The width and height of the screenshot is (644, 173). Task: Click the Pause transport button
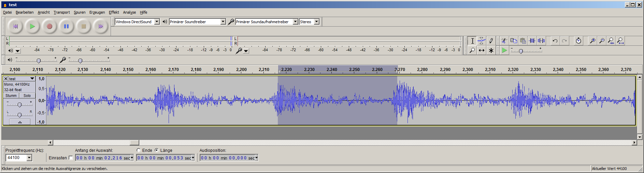(x=67, y=26)
